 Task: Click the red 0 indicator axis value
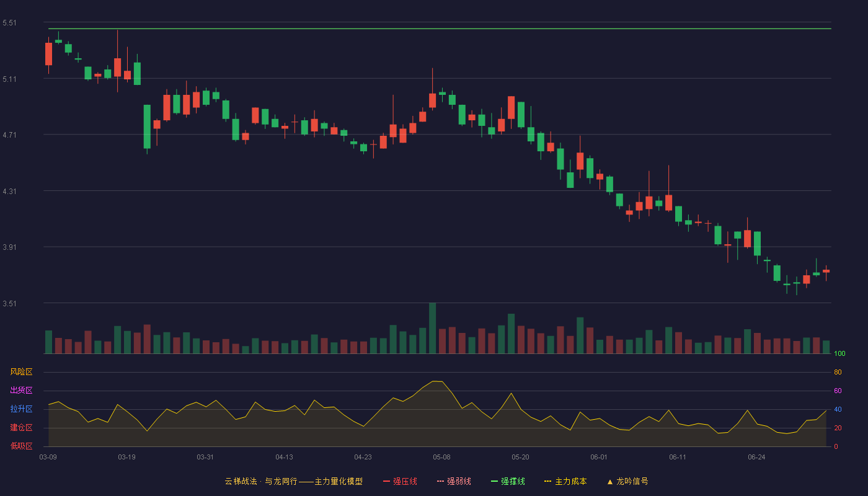click(x=836, y=446)
